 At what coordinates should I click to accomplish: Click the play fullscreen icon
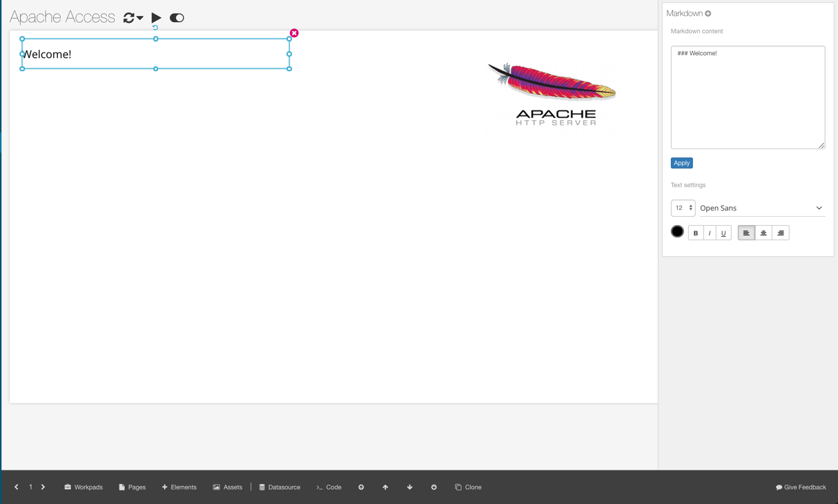(x=156, y=18)
